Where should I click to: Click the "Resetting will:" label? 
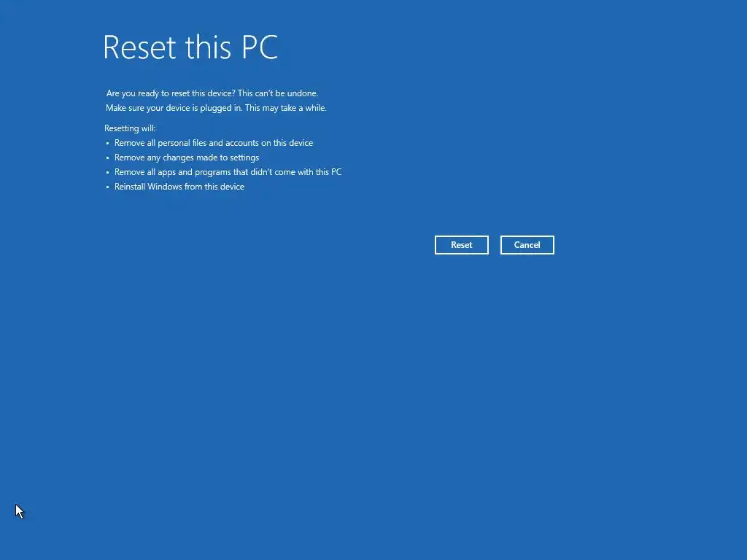pos(130,128)
